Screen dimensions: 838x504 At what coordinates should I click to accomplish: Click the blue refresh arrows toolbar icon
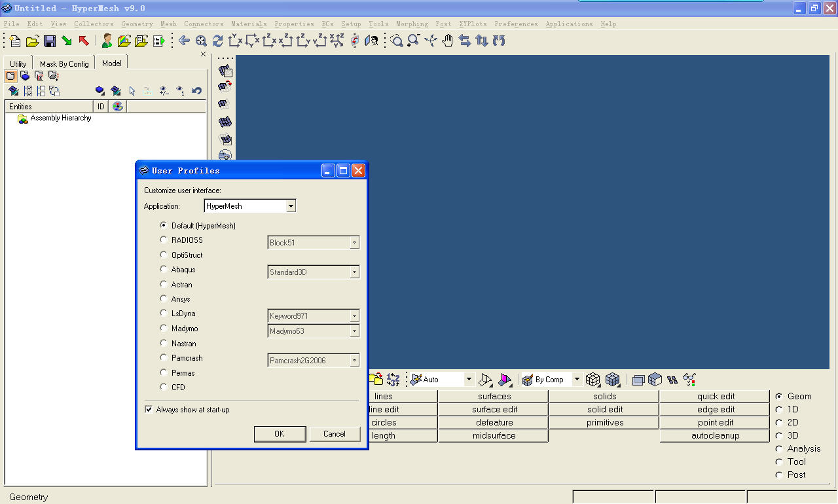(x=218, y=41)
